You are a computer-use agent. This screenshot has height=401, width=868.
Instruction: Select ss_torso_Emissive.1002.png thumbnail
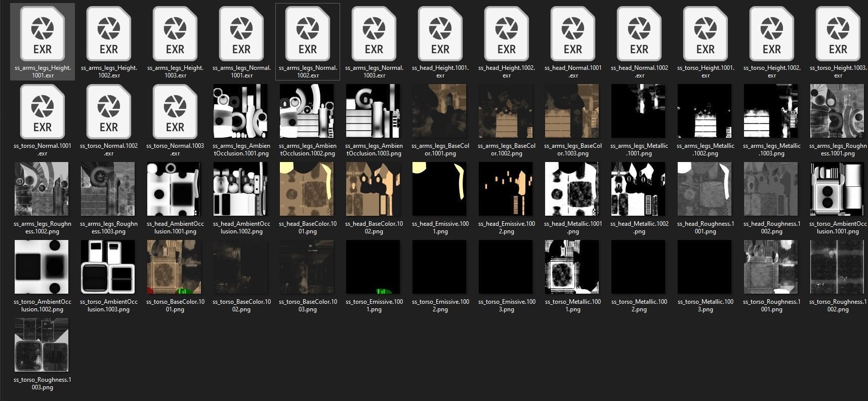click(439, 267)
